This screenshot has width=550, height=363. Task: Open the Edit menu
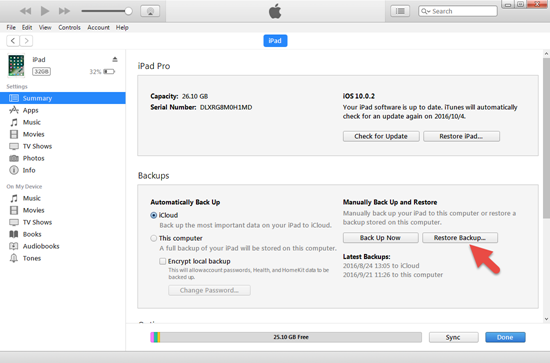pyautogui.click(x=27, y=27)
